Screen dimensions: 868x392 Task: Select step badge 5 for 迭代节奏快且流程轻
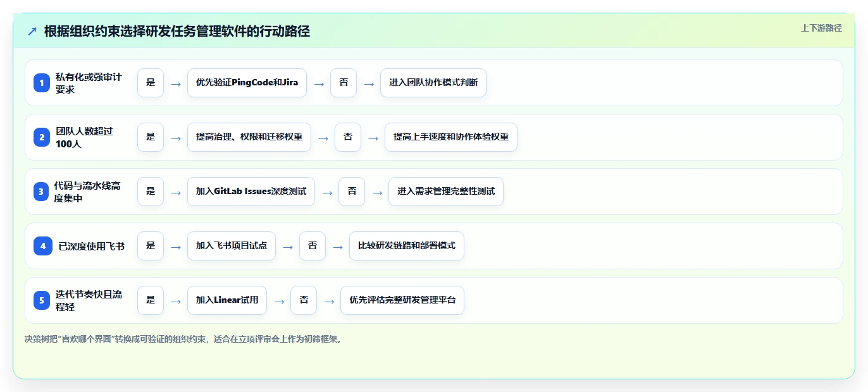click(42, 300)
